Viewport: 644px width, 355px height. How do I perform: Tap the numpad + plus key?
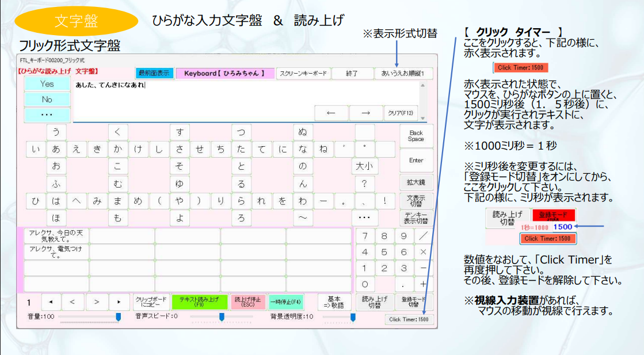tap(423, 284)
